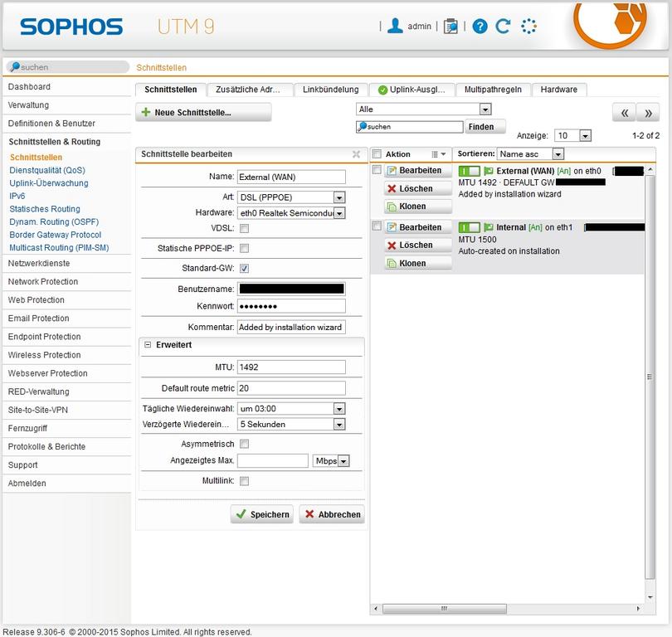Open Statisches Routing submenu
Image resolution: width=672 pixels, height=637 pixels.
coord(45,209)
